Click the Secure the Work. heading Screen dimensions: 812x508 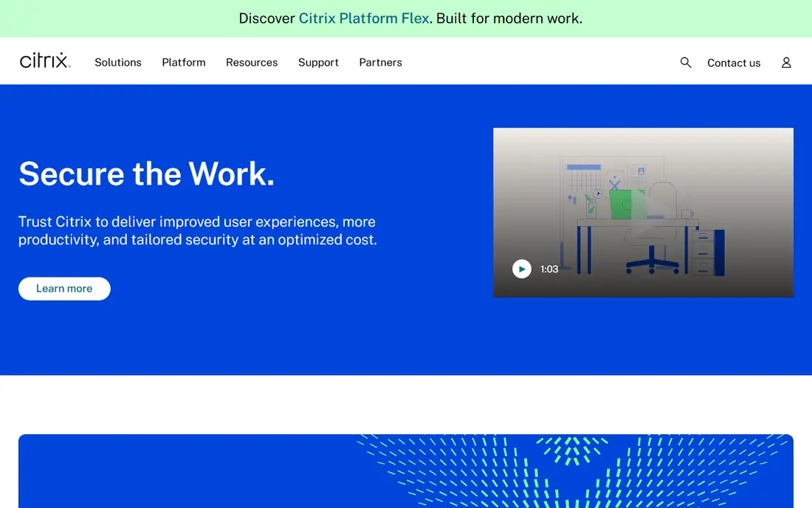pos(147,174)
